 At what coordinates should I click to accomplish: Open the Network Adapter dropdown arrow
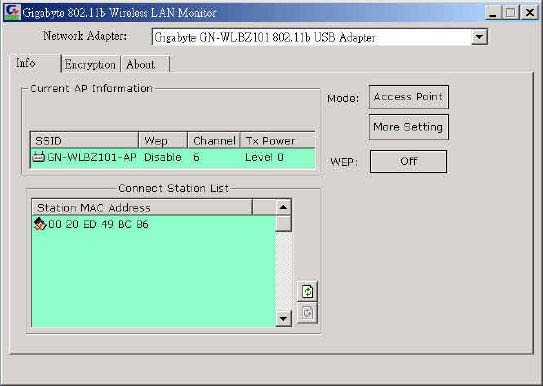coord(479,36)
